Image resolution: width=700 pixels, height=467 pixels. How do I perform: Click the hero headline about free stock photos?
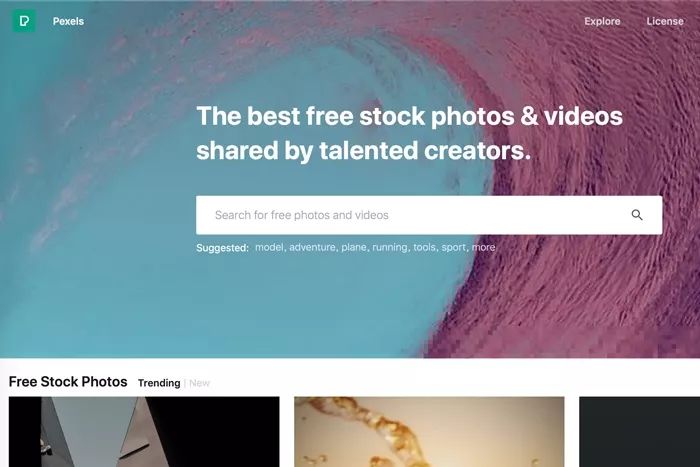coord(409,133)
